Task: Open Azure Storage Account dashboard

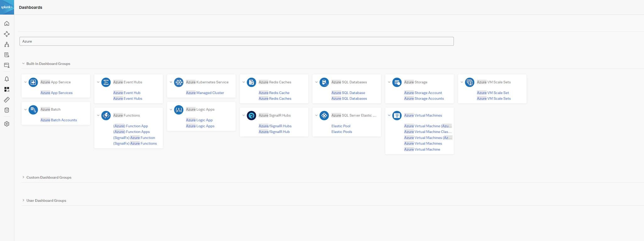Action: [x=423, y=93]
